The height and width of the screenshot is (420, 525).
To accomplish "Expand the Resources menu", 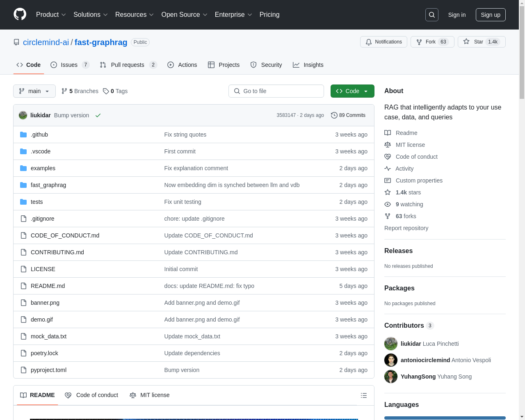I will pyautogui.click(x=135, y=15).
